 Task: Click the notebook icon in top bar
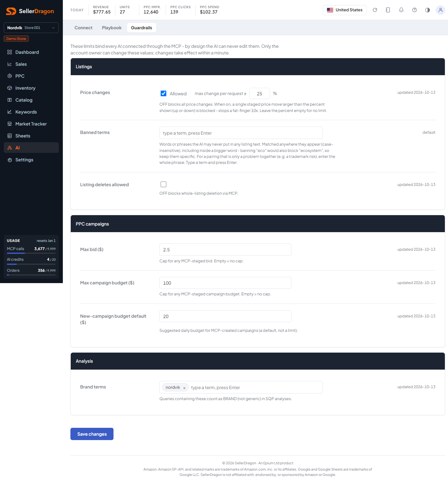coord(388,10)
